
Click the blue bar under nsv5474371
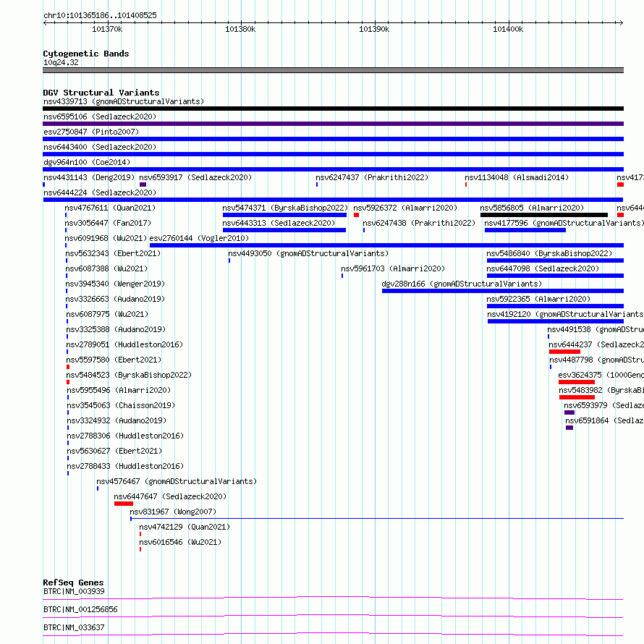pos(284,215)
